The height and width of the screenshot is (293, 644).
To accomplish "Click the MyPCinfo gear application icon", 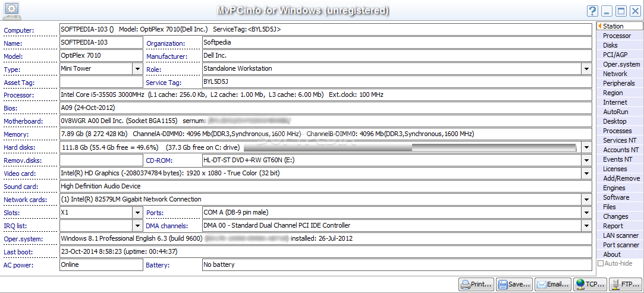I will tap(12, 10).
